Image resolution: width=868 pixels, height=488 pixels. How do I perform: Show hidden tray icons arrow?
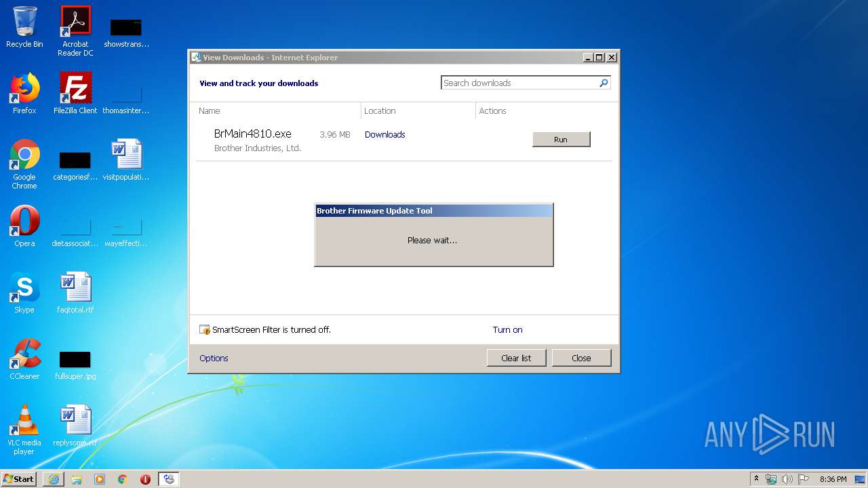click(x=757, y=479)
